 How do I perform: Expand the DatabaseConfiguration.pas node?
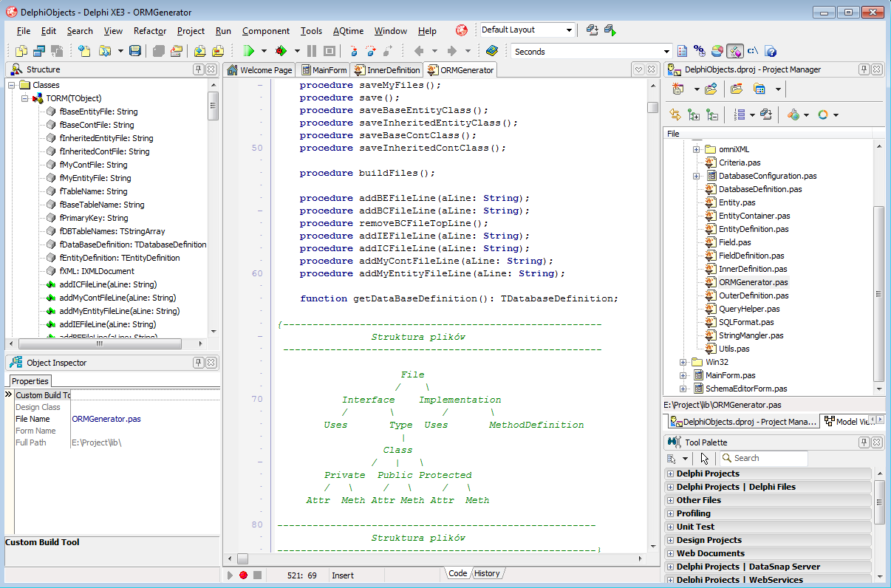pos(696,176)
